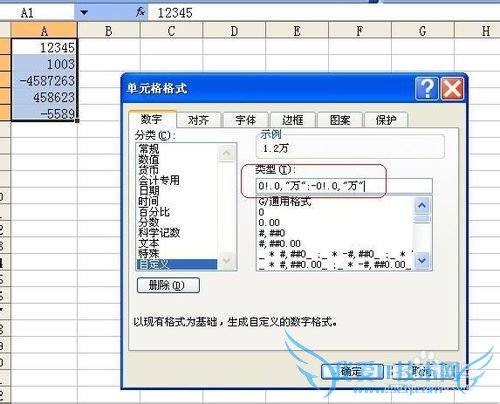Click the 类型 format code input field
This screenshot has width=500, height=404.
[344, 186]
